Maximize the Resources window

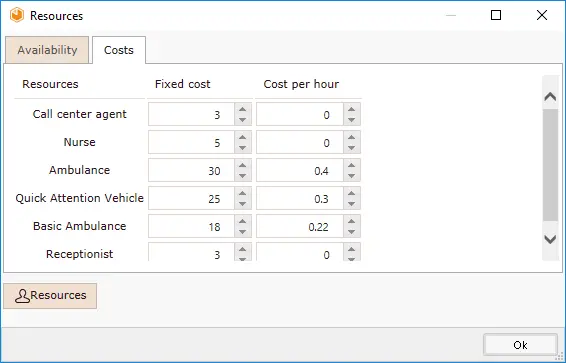[496, 15]
